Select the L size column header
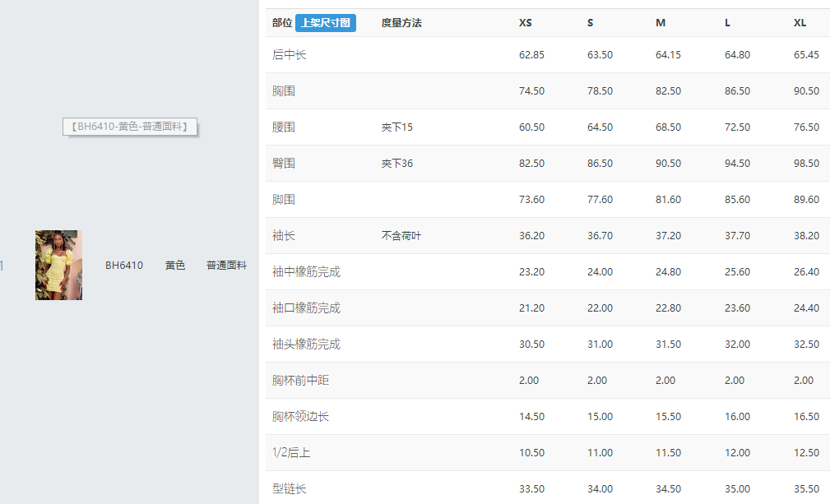The height and width of the screenshot is (504, 830). pyautogui.click(x=727, y=23)
